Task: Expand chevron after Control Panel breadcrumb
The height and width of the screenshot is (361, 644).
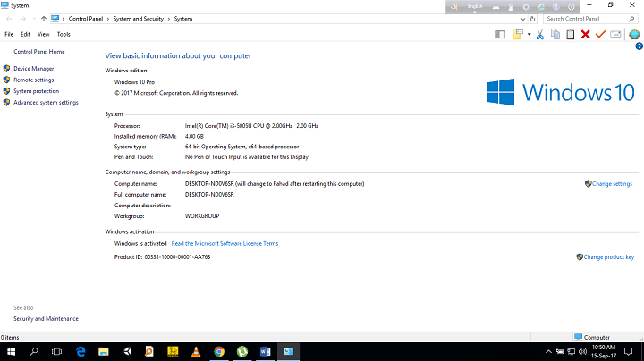Action: click(108, 19)
